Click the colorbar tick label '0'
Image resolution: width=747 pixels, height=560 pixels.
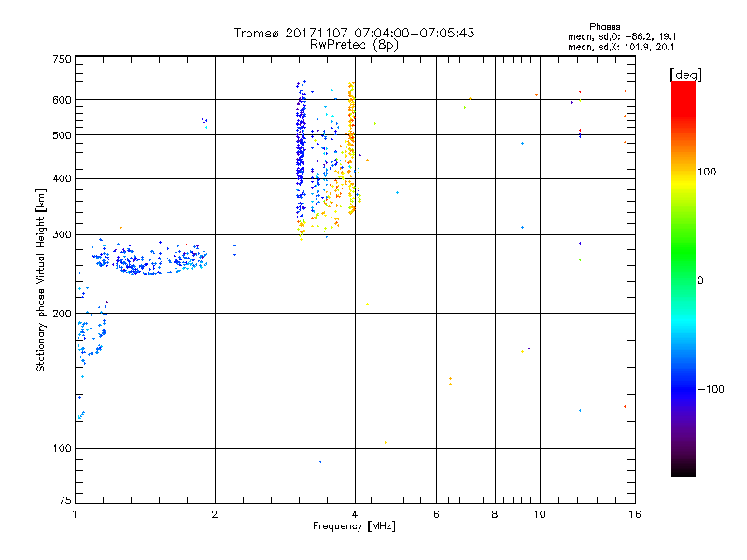point(699,281)
